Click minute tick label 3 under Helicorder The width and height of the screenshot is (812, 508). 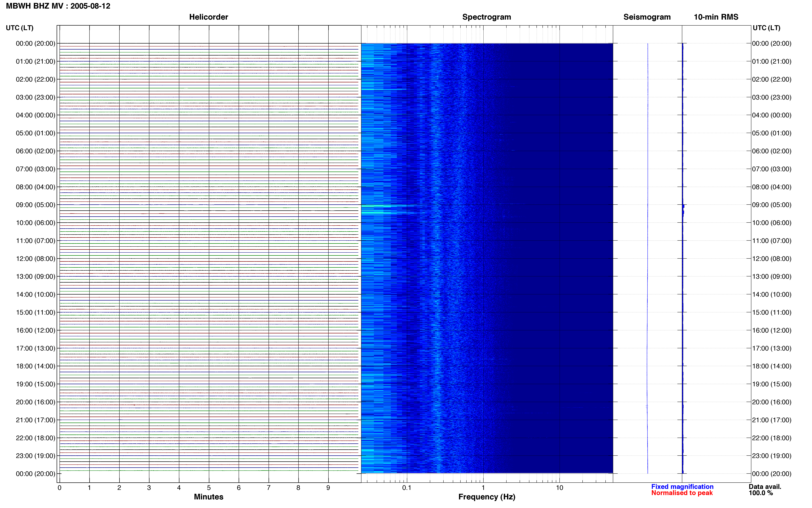click(x=149, y=488)
